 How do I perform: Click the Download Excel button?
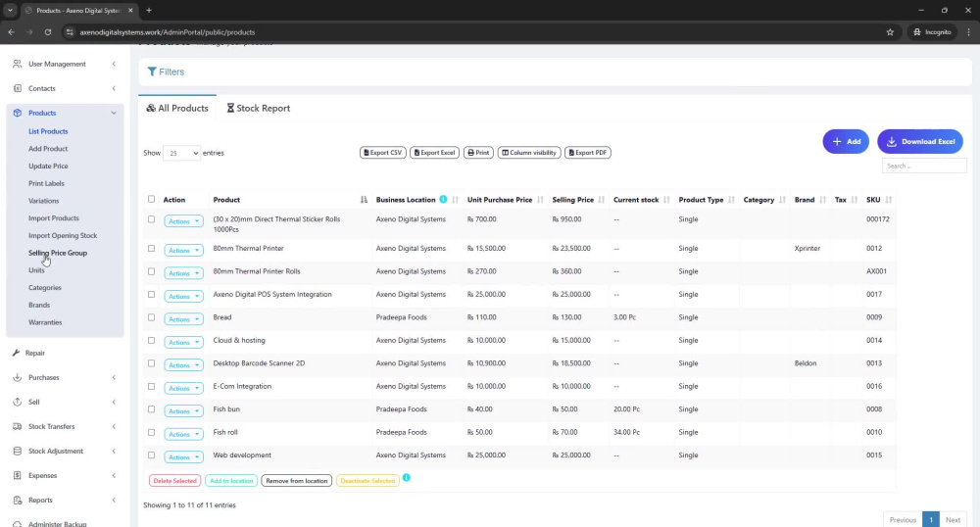920,142
